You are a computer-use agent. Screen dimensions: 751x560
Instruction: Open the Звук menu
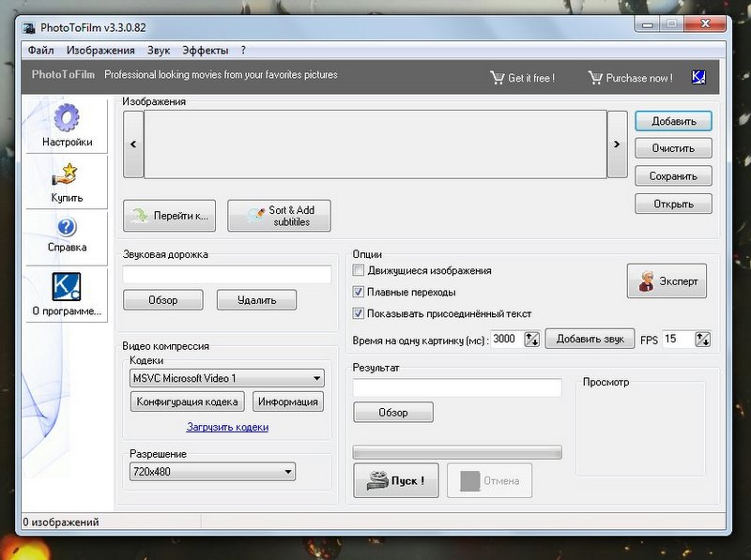[159, 51]
